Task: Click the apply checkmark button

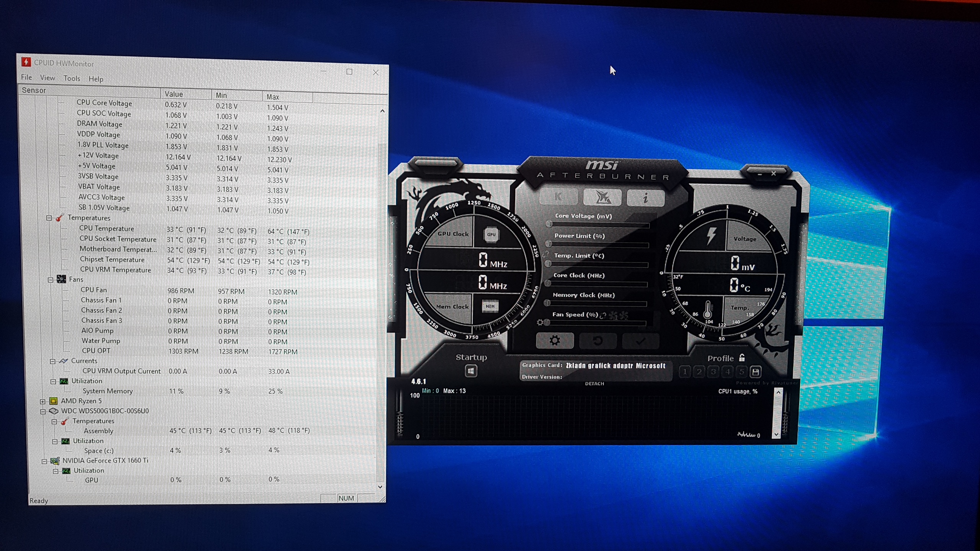Action: [640, 341]
